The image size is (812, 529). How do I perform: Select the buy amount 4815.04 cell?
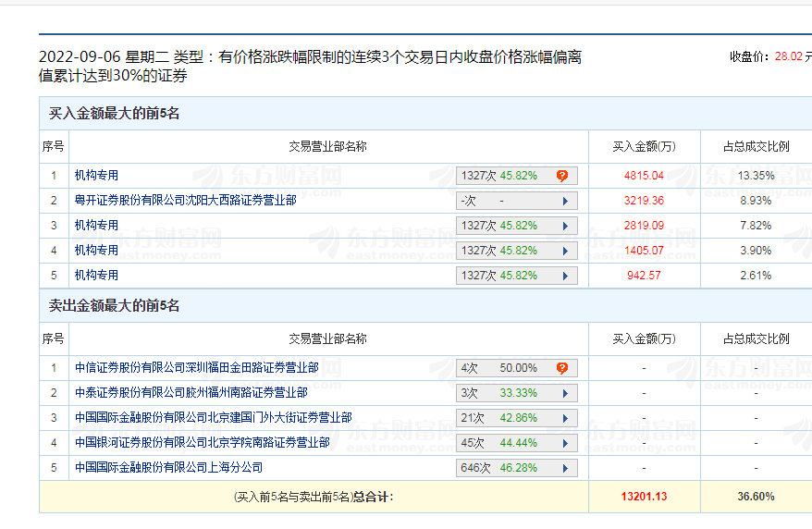(644, 176)
